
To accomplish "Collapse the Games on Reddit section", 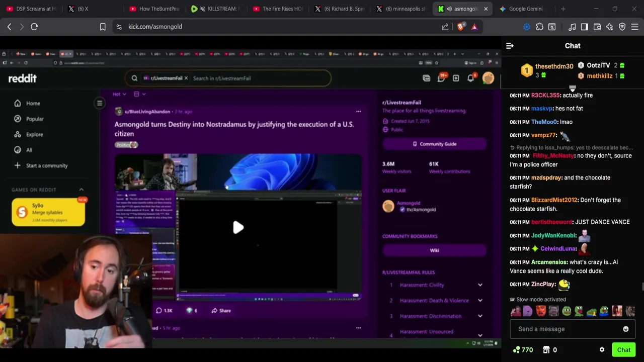I will tap(81, 190).
